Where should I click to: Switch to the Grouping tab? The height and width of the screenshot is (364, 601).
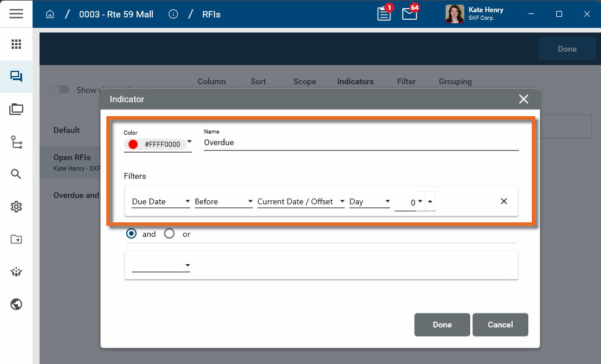coord(455,82)
